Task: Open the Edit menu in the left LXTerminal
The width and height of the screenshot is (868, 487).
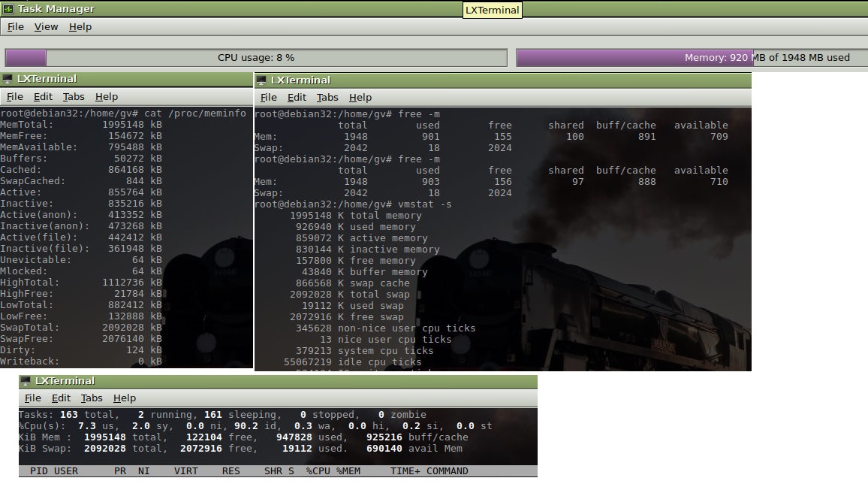Action: [44, 96]
